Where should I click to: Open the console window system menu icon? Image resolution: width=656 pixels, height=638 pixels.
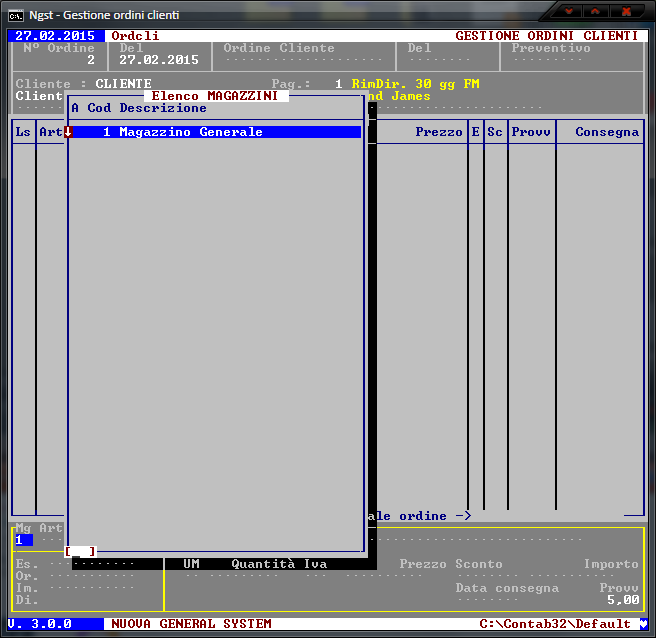(x=16, y=15)
